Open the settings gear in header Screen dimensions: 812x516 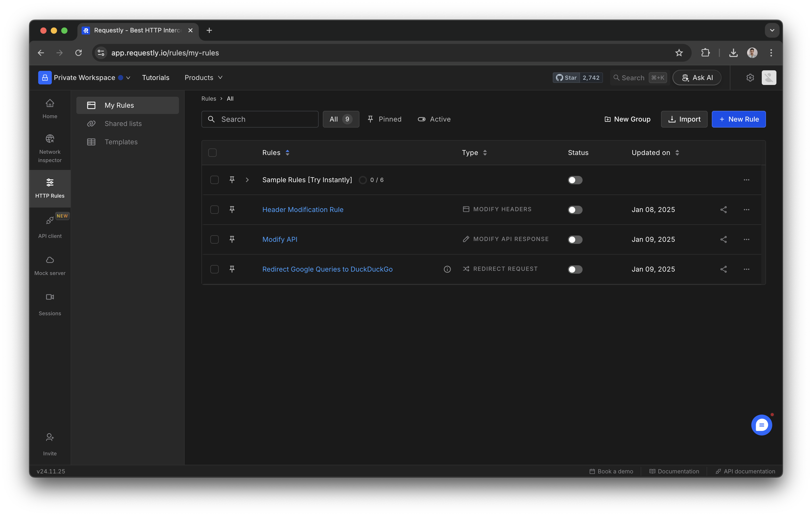click(x=750, y=78)
